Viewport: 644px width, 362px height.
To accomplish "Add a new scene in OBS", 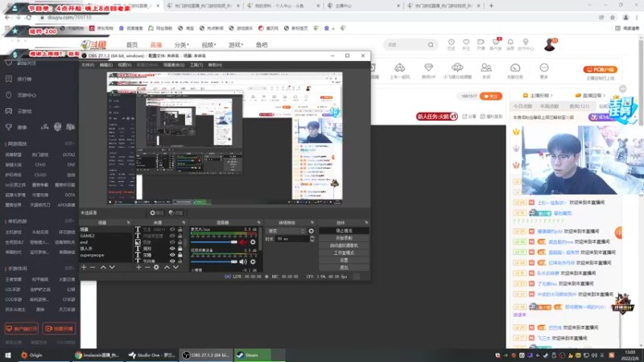I will (84, 267).
